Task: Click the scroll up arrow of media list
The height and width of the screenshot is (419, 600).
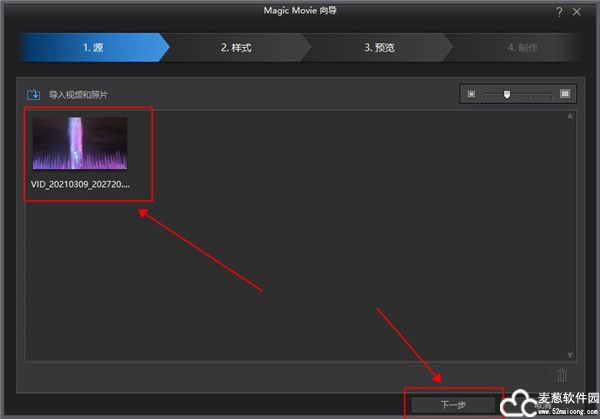Action: (570, 116)
